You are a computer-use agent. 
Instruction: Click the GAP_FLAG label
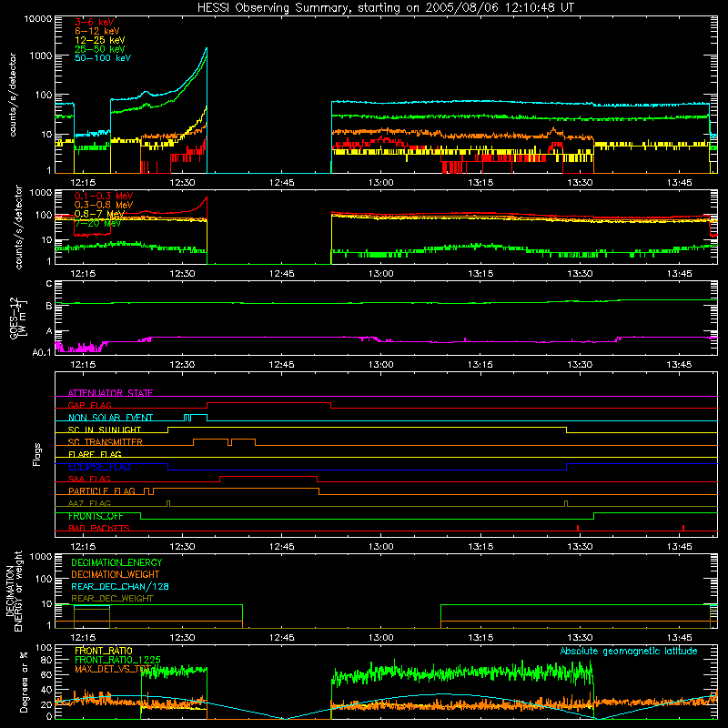click(89, 405)
